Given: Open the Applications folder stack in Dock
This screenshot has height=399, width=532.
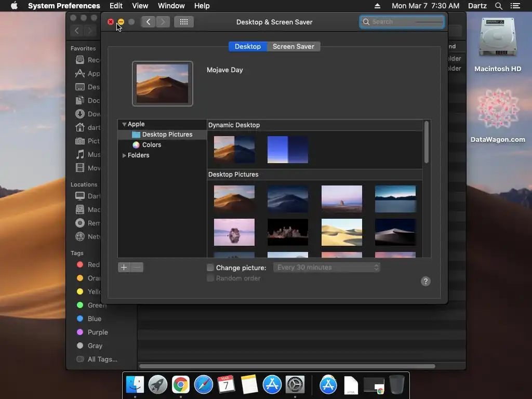Looking at the screenshot, I should click(x=328, y=385).
